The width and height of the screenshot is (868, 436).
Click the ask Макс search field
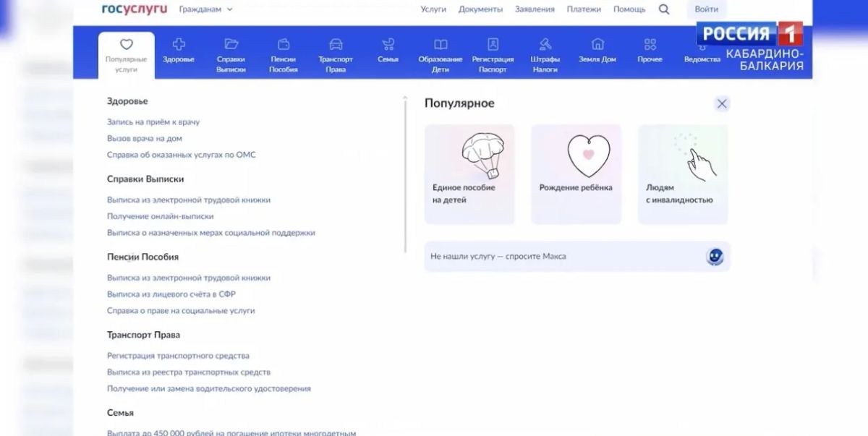pyautogui.click(x=577, y=257)
